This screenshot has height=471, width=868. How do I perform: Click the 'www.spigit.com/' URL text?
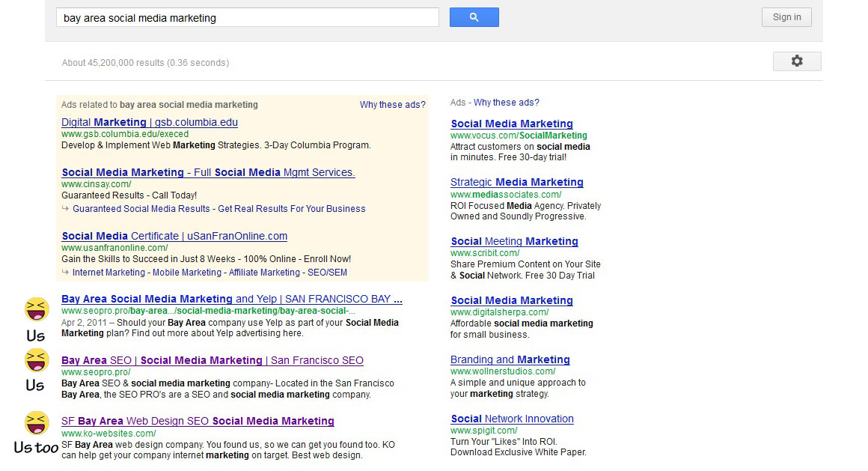click(x=484, y=431)
